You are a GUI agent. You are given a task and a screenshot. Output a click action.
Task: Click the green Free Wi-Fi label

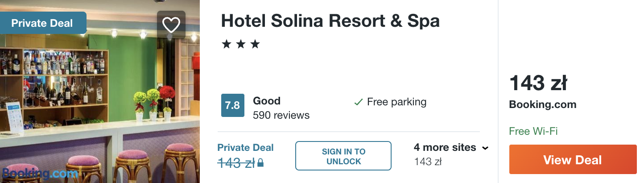[533, 131]
